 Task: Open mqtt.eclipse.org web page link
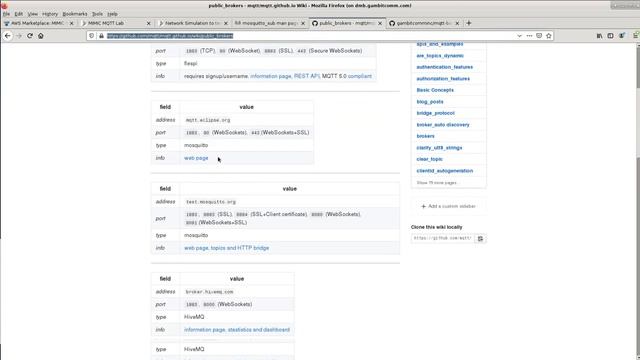196,158
